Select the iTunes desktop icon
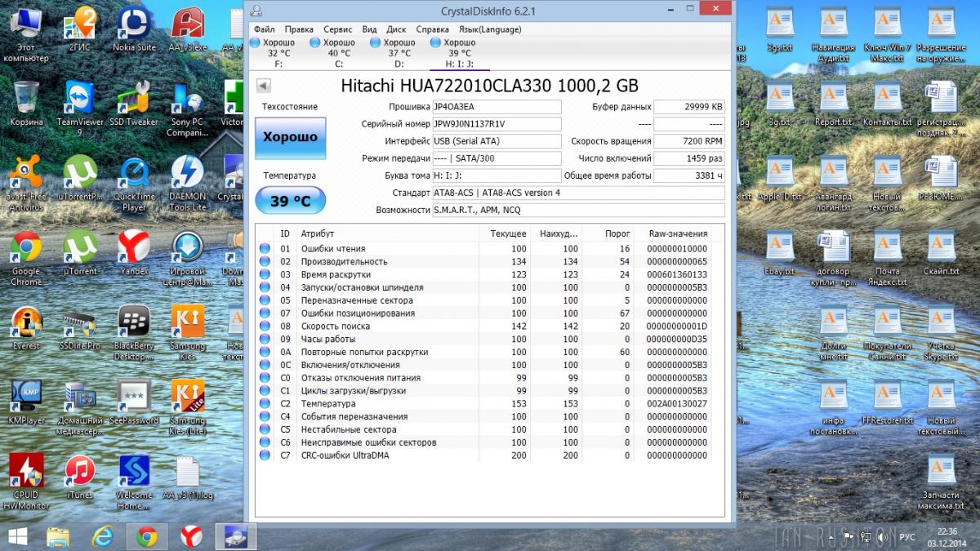Viewport: 980px width, 551px height. (x=80, y=478)
